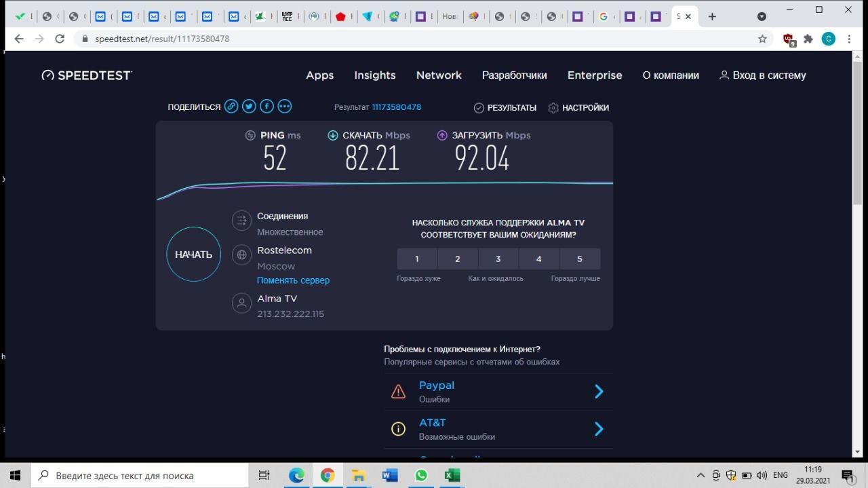Open File Explorer from the taskbar
The width and height of the screenshot is (868, 488).
(358, 476)
